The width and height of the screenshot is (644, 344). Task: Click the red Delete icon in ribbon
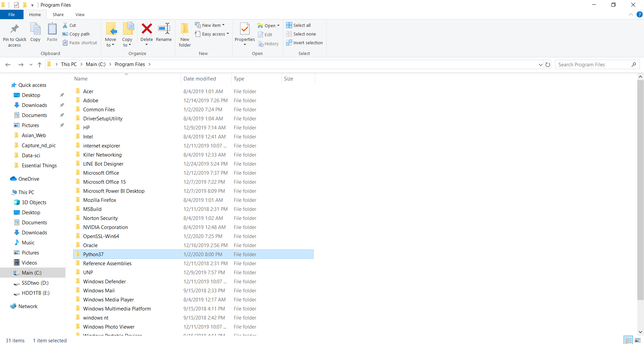pos(147,29)
